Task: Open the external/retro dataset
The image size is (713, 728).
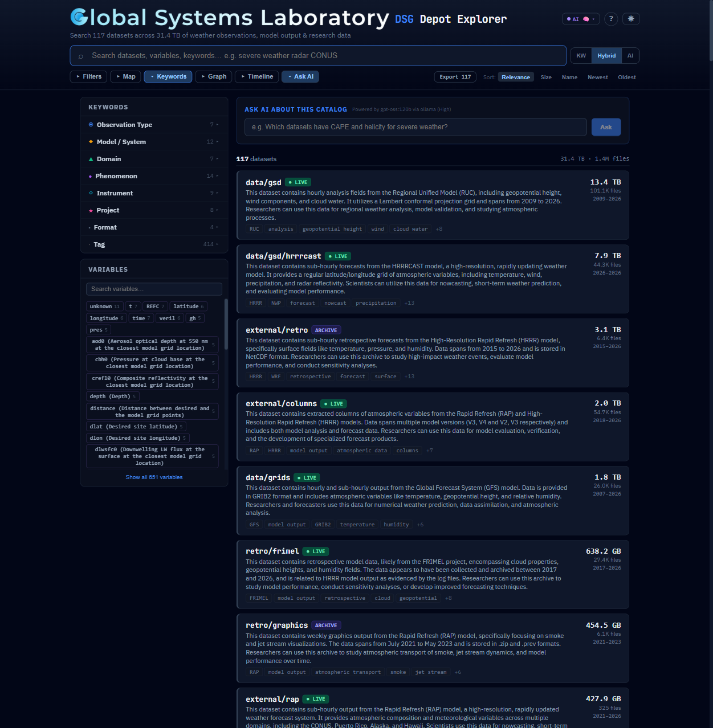Action: pos(276,330)
